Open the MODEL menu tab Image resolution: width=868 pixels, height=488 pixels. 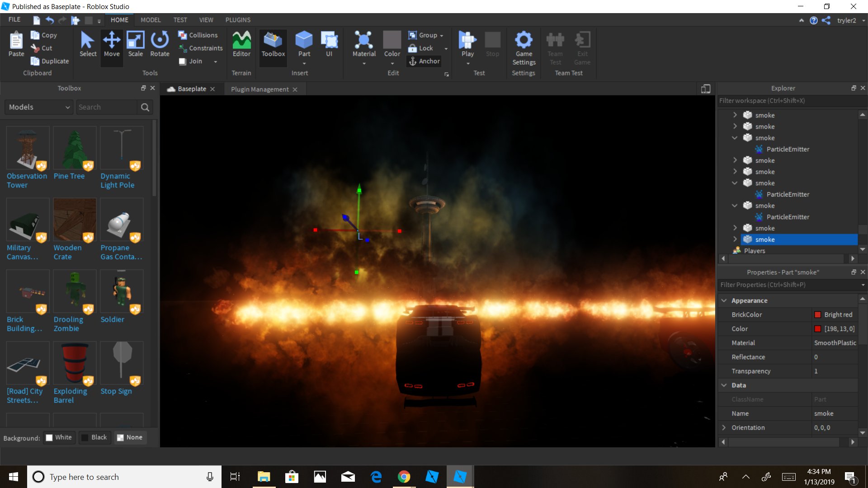[x=150, y=20]
